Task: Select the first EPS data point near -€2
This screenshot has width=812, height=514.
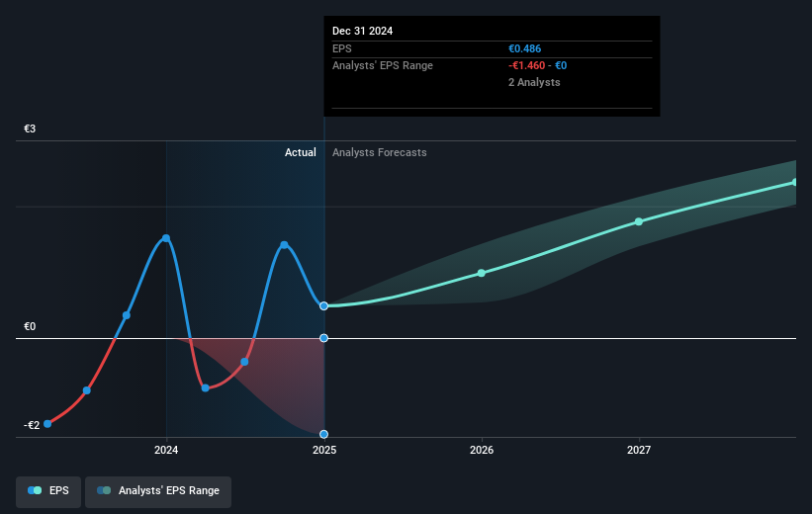Action: point(47,424)
